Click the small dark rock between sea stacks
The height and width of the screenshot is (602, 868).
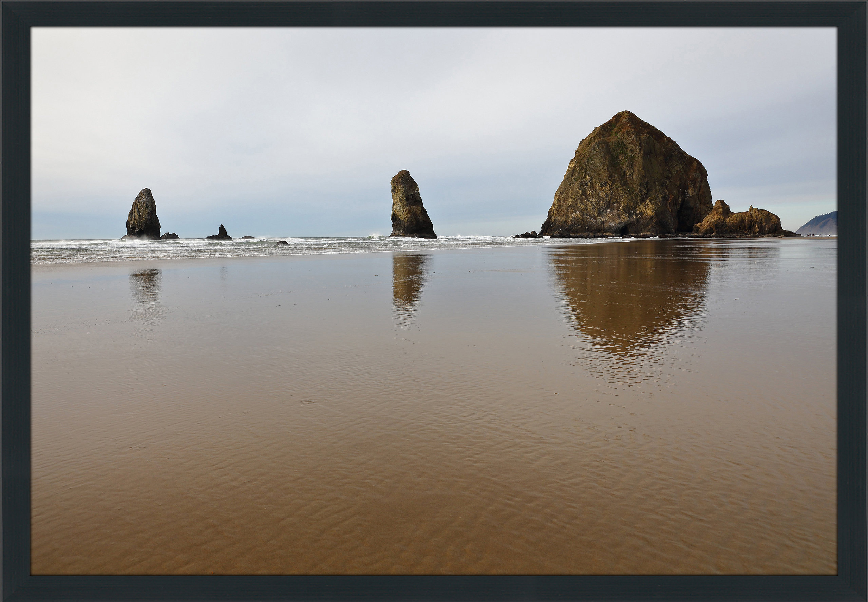click(x=221, y=233)
